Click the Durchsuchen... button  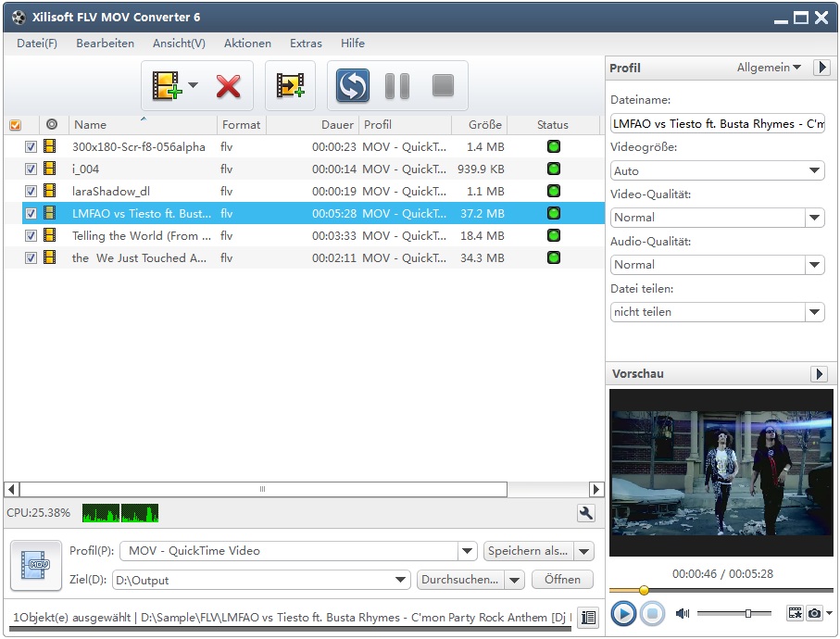[x=460, y=580]
